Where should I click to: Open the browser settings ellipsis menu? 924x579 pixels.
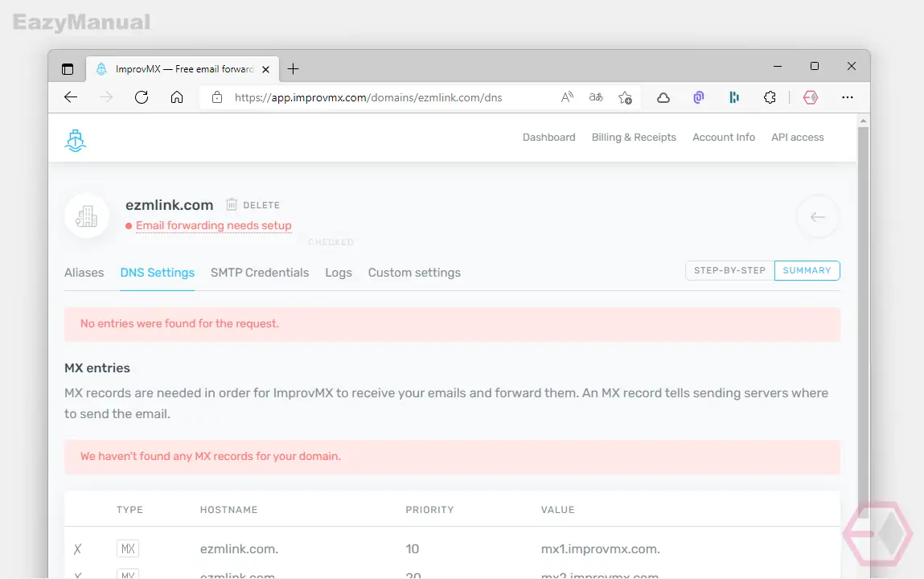(x=848, y=97)
